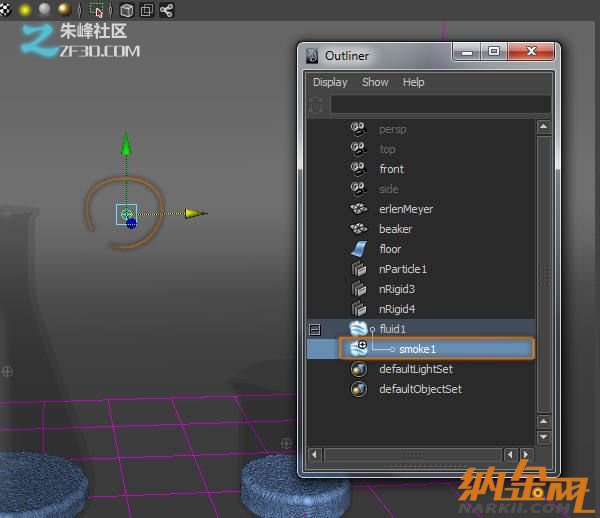600x518 pixels.
Task: Click the side camera icon in Outliner
Action: [359, 189]
